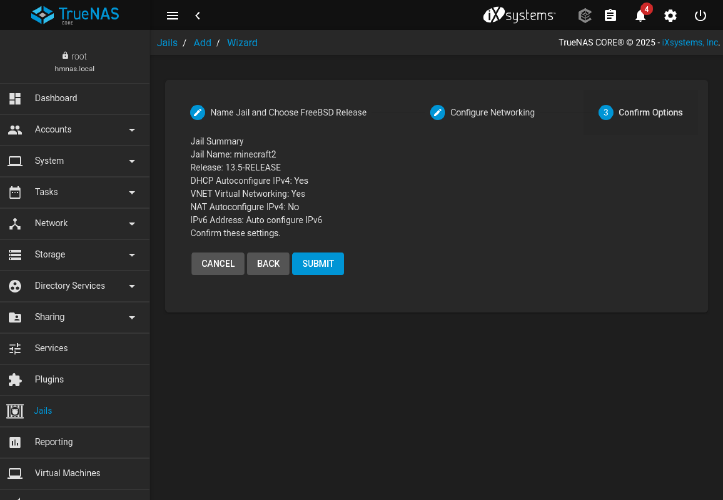Click the TrueNAS CORE logo
The height and width of the screenshot is (500, 723).
click(x=75, y=15)
